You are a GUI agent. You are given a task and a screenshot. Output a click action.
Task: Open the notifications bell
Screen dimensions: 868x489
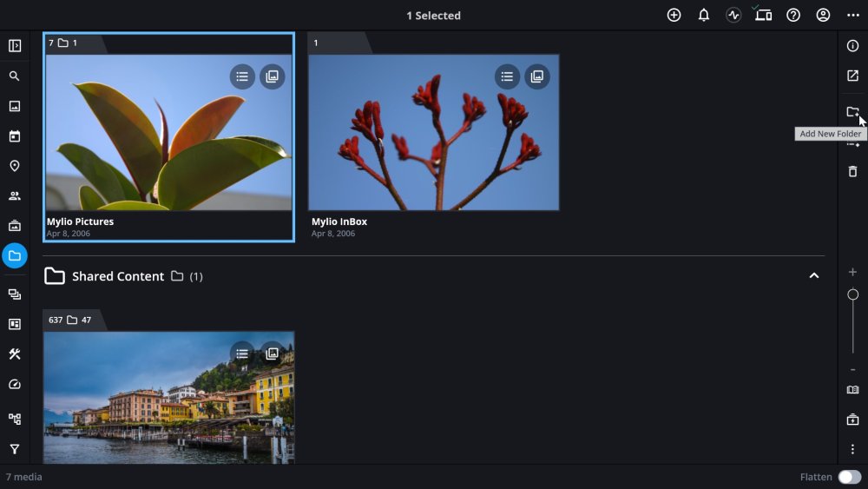tap(704, 15)
